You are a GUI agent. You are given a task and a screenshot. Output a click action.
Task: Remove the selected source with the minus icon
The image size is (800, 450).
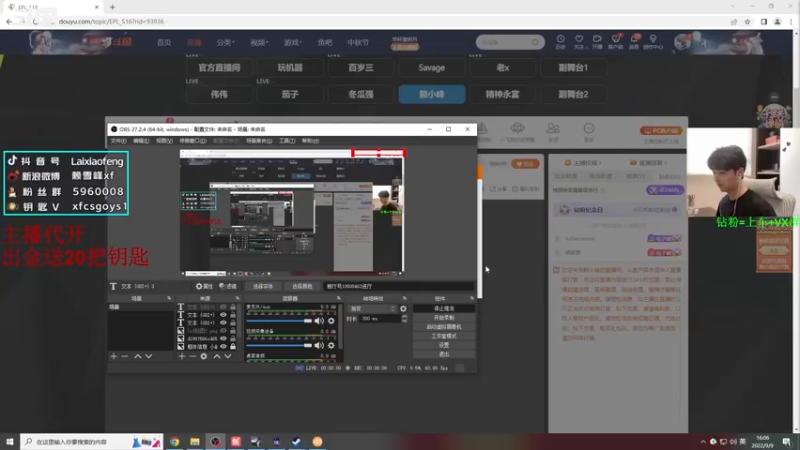pyautogui.click(x=192, y=356)
